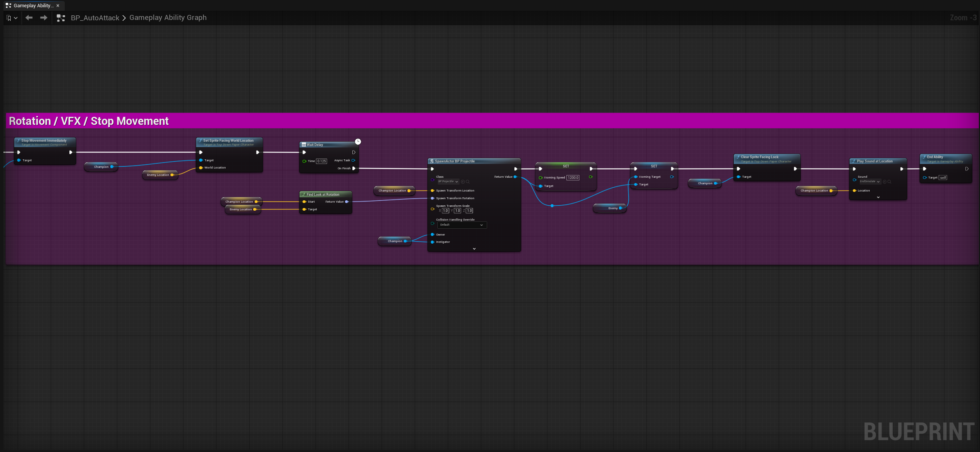Image resolution: width=980 pixels, height=452 pixels.
Task: Expand the SpawnActor BP Projectile node's advanced pins
Action: [474, 249]
